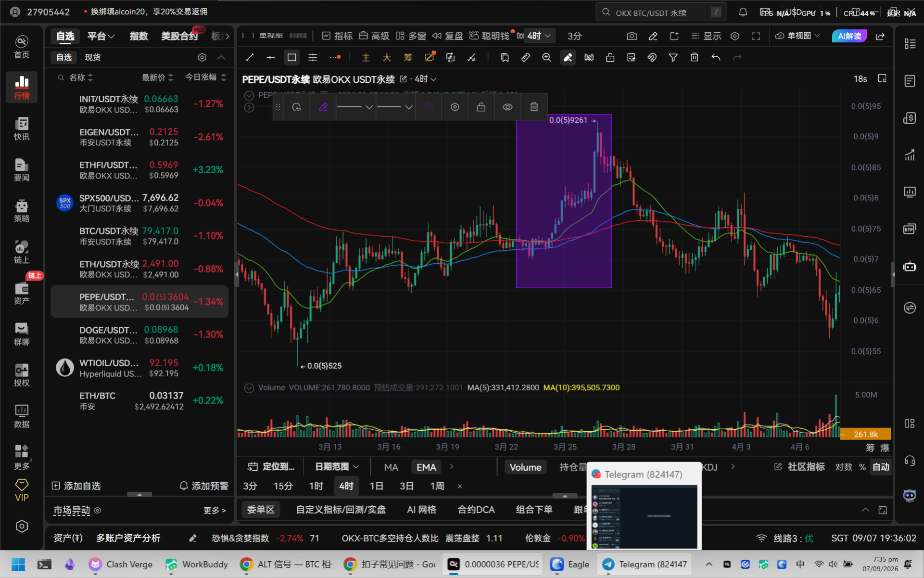Enable 对数 logarithmic scale
This screenshot has width=924, height=578.
click(844, 467)
